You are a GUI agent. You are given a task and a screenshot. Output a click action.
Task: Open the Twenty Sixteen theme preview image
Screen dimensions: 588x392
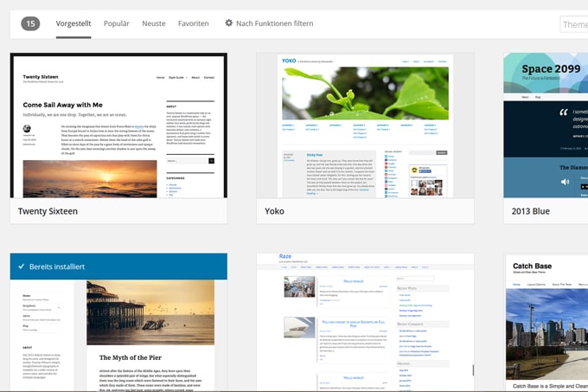(x=118, y=125)
